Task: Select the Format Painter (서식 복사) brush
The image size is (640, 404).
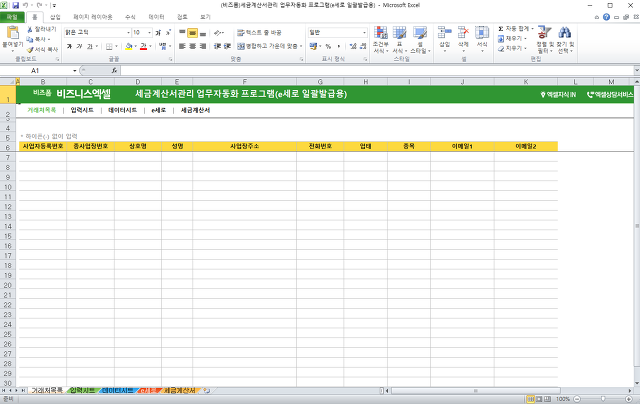Action: click(42, 49)
